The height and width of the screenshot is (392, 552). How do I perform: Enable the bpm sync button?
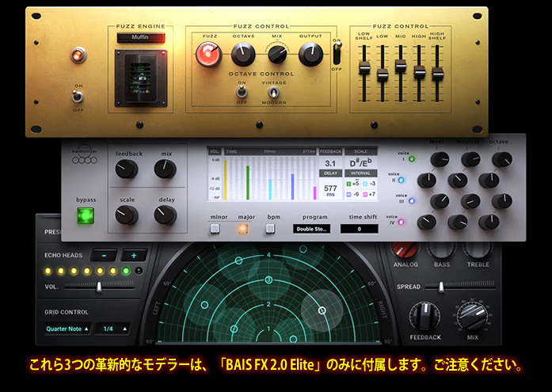[x=270, y=229]
